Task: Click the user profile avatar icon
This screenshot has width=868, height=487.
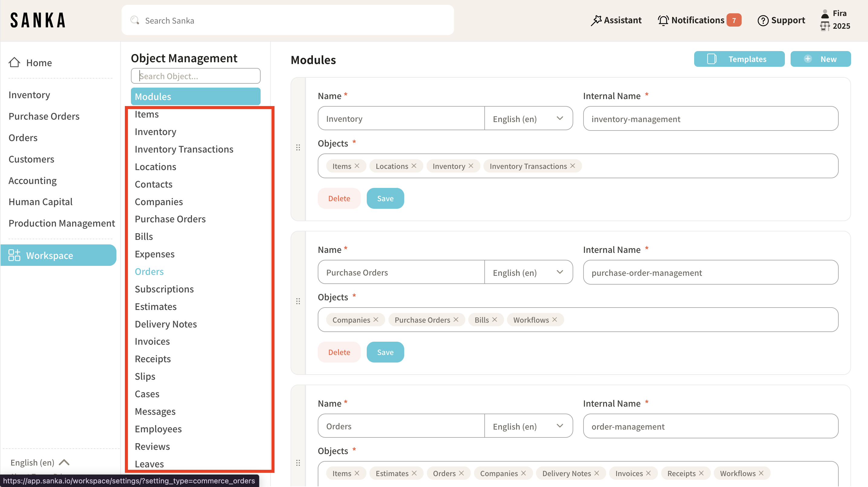Action: 824,14
